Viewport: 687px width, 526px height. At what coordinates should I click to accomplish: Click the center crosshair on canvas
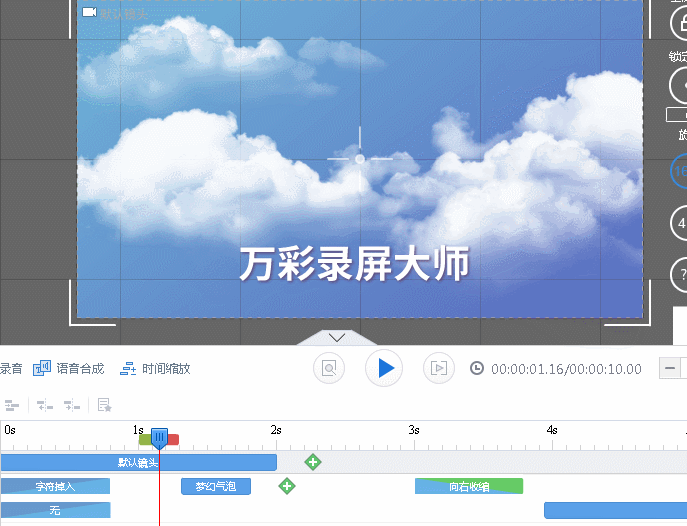360,159
